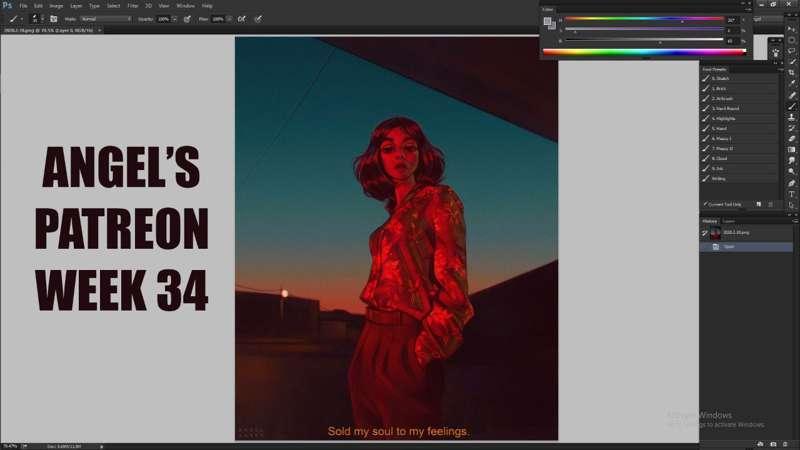Create new snapshot camera icon
800x450 pixels.
click(773, 445)
